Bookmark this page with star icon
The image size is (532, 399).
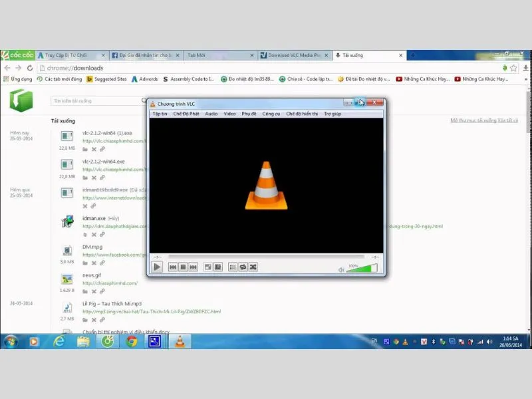coord(513,68)
